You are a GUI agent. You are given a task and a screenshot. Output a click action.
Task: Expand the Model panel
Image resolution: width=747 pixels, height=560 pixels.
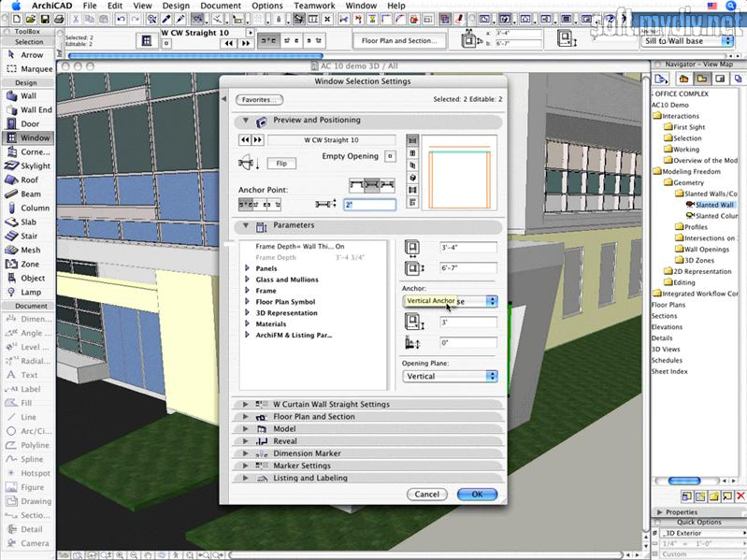(246, 429)
